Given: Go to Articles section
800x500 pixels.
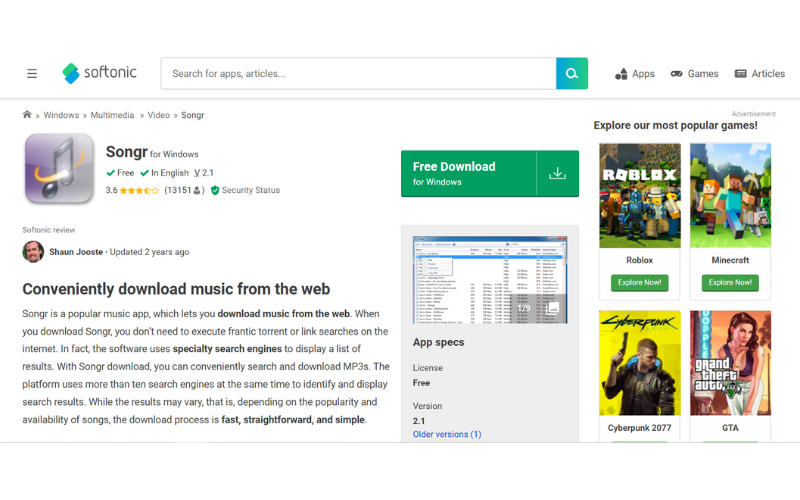Looking at the screenshot, I should (759, 73).
